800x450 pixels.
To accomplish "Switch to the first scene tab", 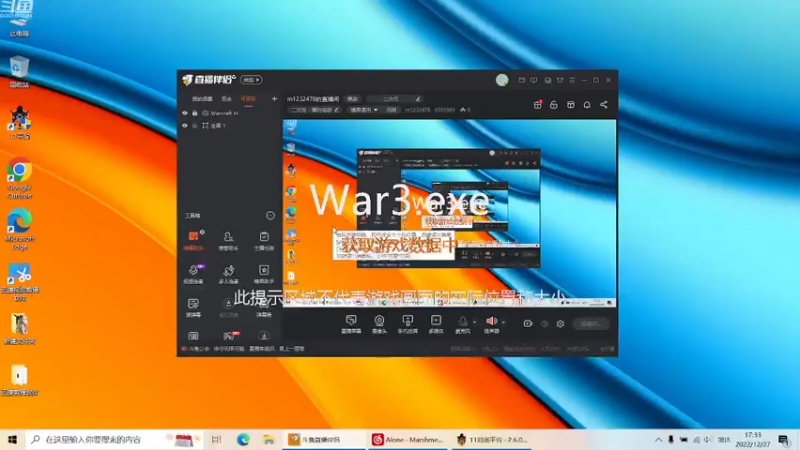I will 202,98.
